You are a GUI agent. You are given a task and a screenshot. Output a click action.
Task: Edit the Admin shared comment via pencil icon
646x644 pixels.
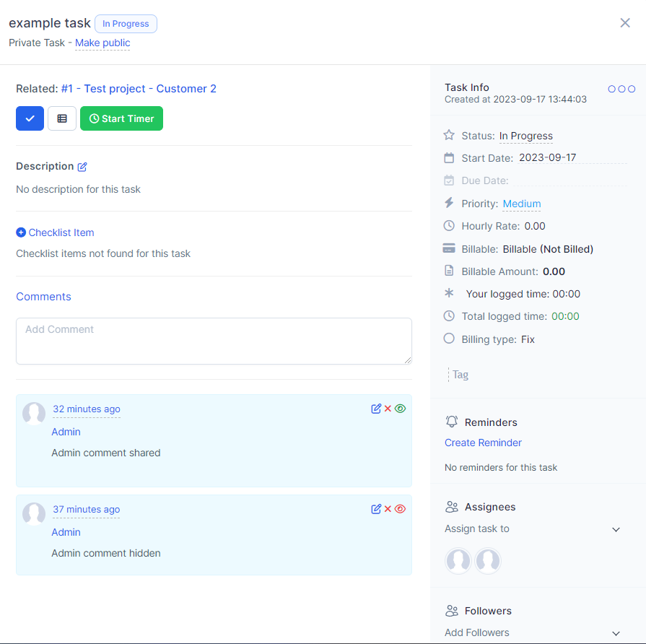[376, 408]
